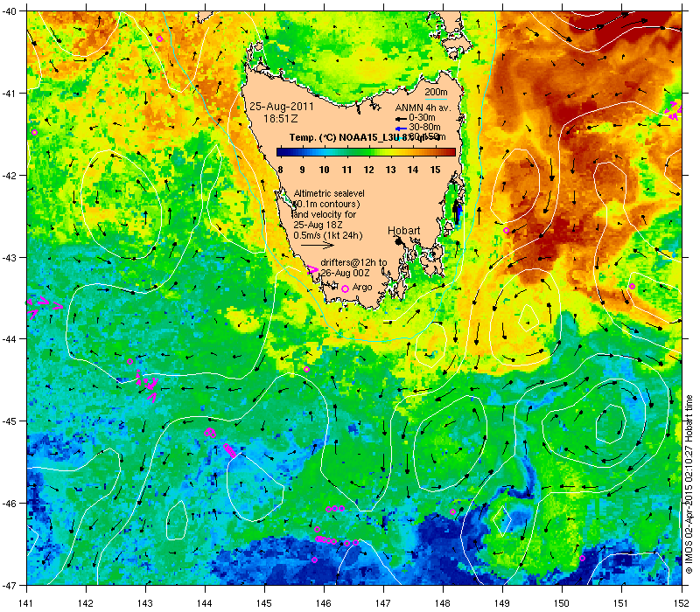Click the IMOS copyright timestamp text

pos(689,485)
